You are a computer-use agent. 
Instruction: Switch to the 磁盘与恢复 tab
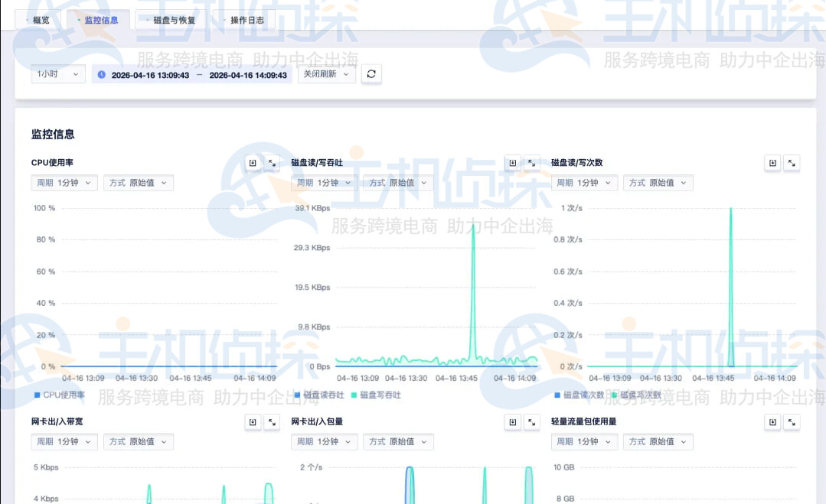click(173, 20)
